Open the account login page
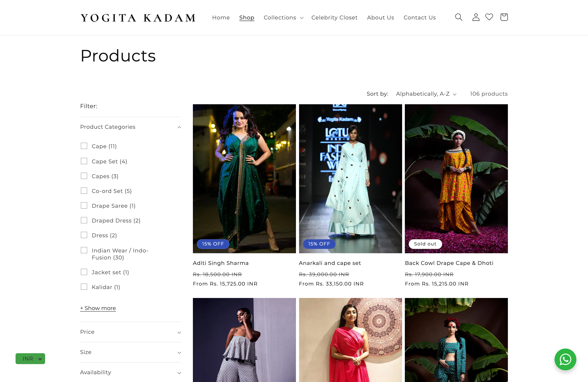This screenshot has width=588, height=382. click(475, 17)
